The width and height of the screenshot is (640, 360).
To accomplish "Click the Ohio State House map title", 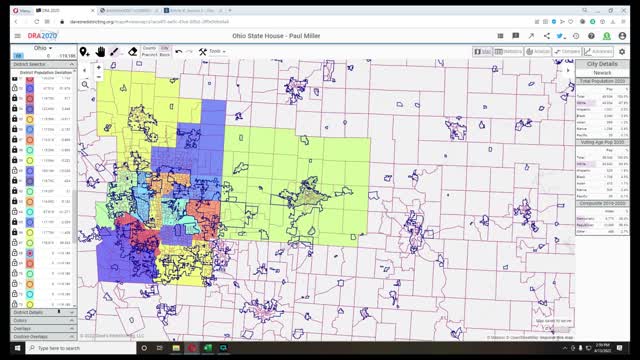I will point(276,36).
